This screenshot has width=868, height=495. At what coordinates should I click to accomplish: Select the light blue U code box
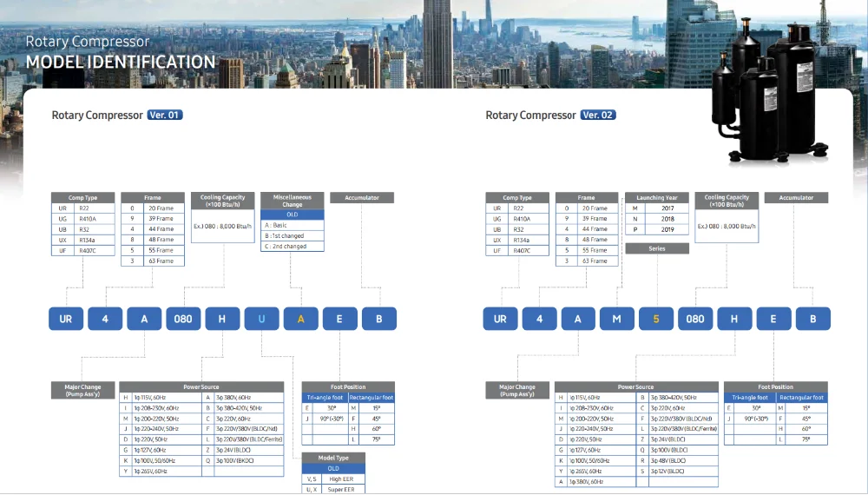click(261, 319)
